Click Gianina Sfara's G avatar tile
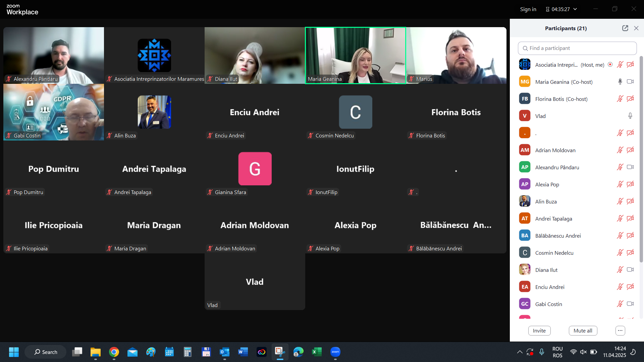Viewport: 644px width, 362px height. [x=255, y=169]
